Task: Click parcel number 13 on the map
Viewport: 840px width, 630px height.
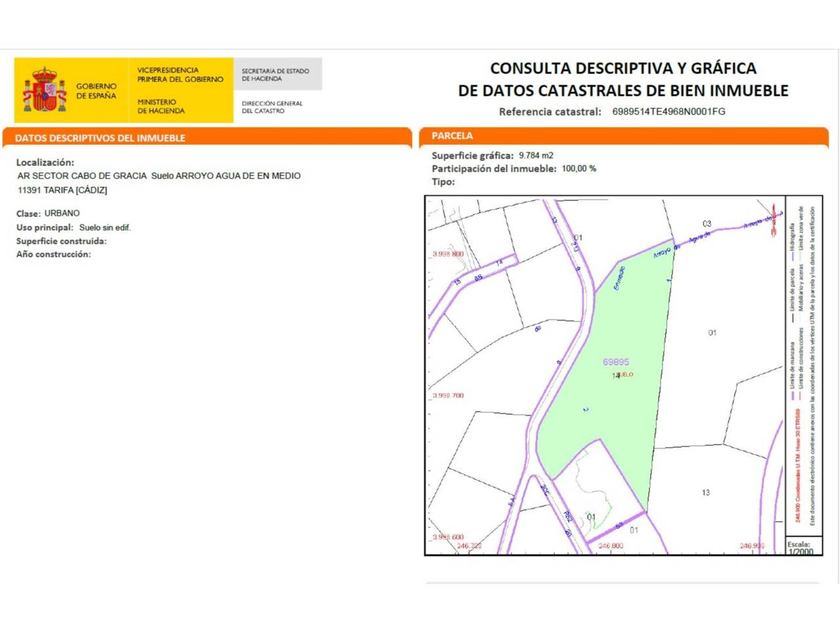Action: click(705, 492)
